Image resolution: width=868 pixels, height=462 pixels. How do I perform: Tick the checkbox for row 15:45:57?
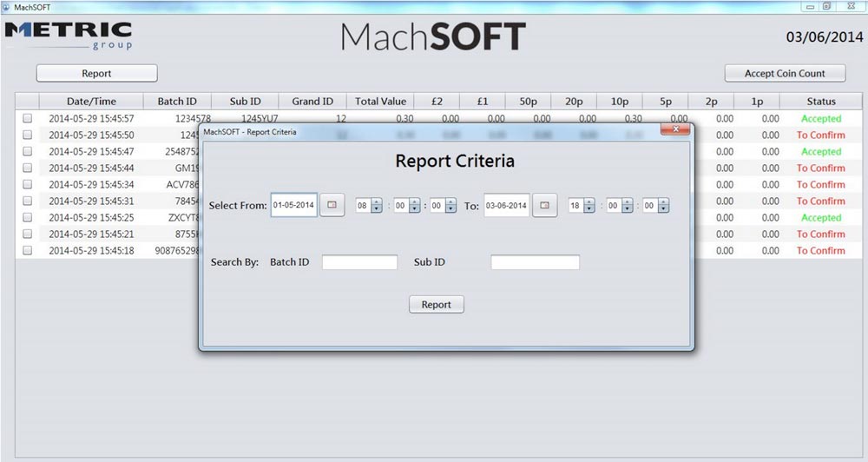coord(27,118)
